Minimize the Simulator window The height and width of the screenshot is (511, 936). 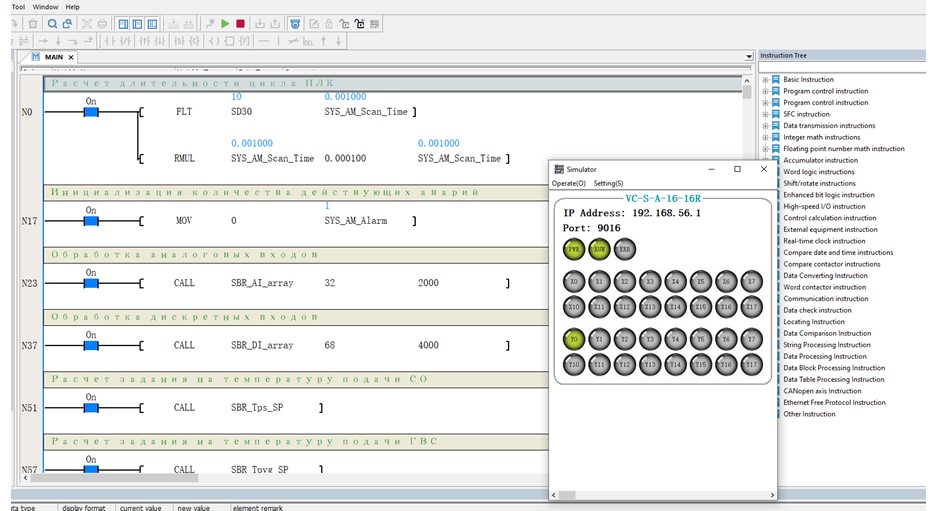pyautogui.click(x=711, y=169)
